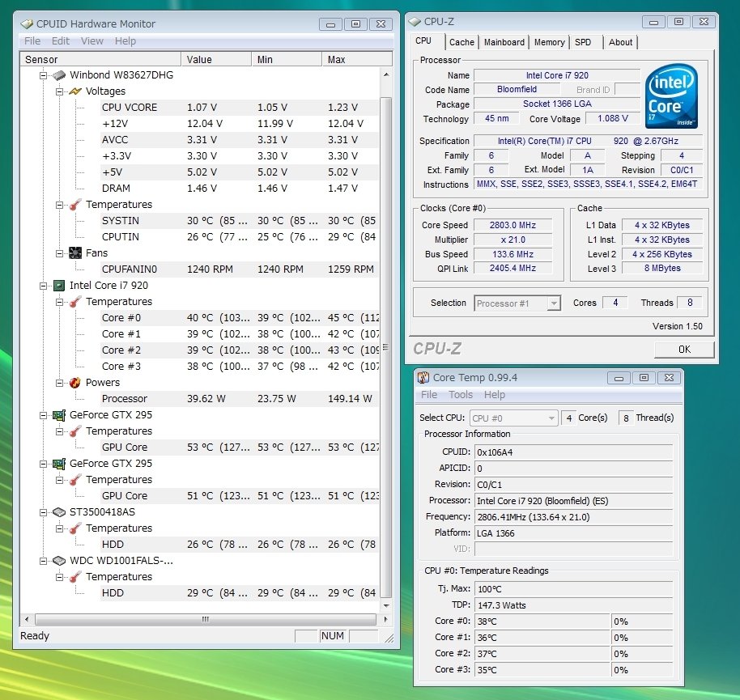The height and width of the screenshot is (700, 740).
Task: Click the WDC WD1001FALS drive icon
Action: pos(58,561)
